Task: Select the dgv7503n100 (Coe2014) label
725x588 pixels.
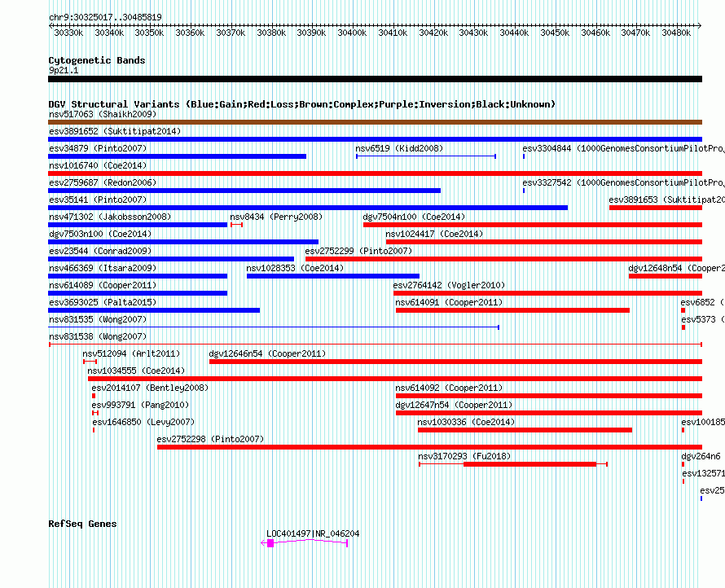Action: [x=100, y=234]
